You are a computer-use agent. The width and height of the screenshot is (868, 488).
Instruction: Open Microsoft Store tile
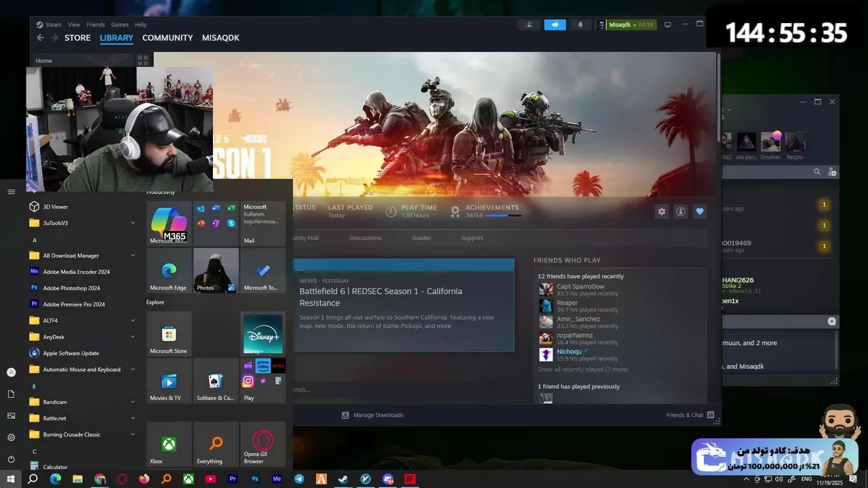coord(169,333)
